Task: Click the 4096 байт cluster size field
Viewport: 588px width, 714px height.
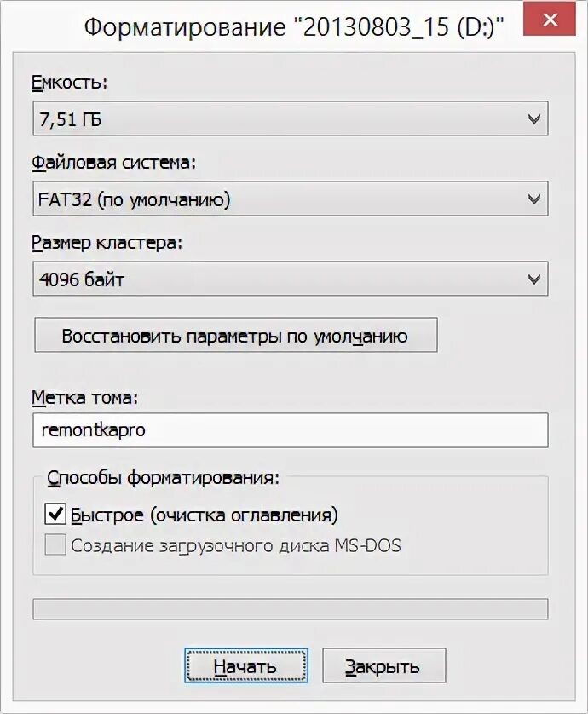Action: pos(273,279)
